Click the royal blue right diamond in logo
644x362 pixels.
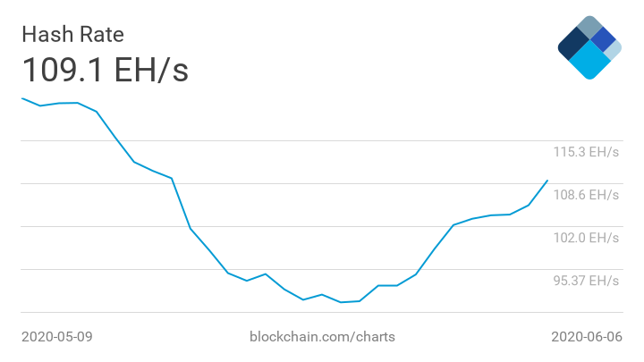coord(603,38)
